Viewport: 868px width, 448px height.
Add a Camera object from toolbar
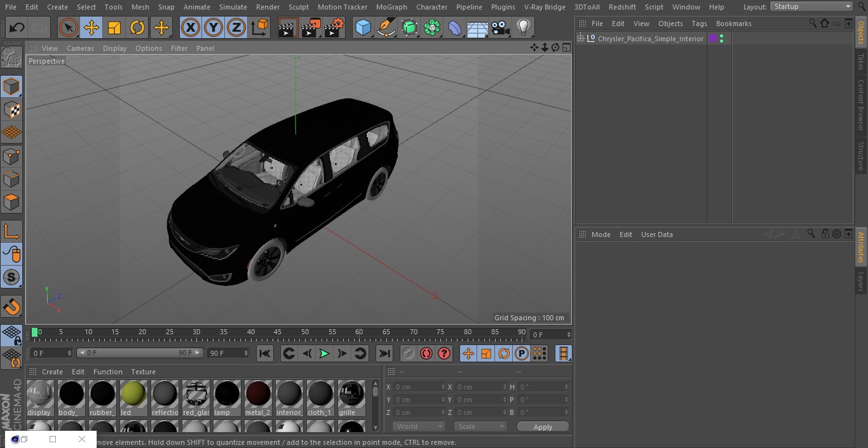click(501, 27)
